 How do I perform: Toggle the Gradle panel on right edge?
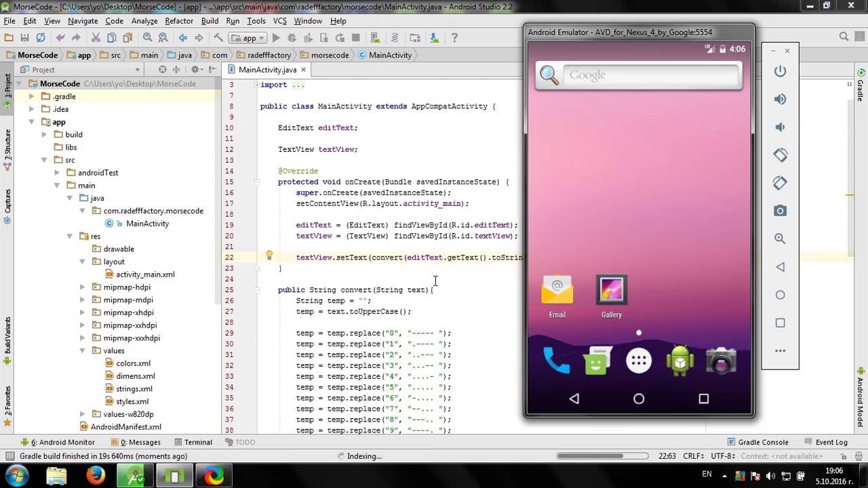tap(861, 84)
